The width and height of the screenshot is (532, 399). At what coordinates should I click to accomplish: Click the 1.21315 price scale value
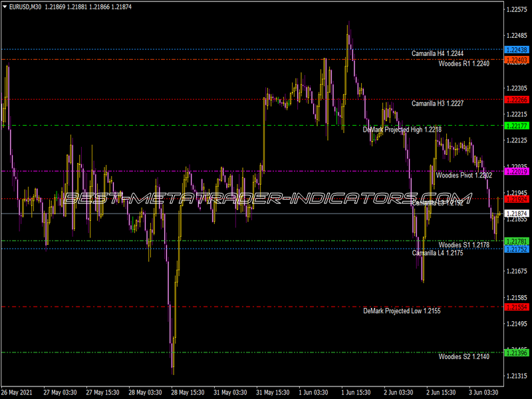(517, 376)
